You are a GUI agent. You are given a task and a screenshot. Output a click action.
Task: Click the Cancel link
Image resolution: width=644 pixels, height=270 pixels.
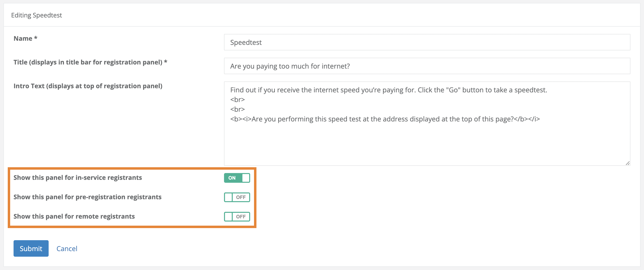67,248
